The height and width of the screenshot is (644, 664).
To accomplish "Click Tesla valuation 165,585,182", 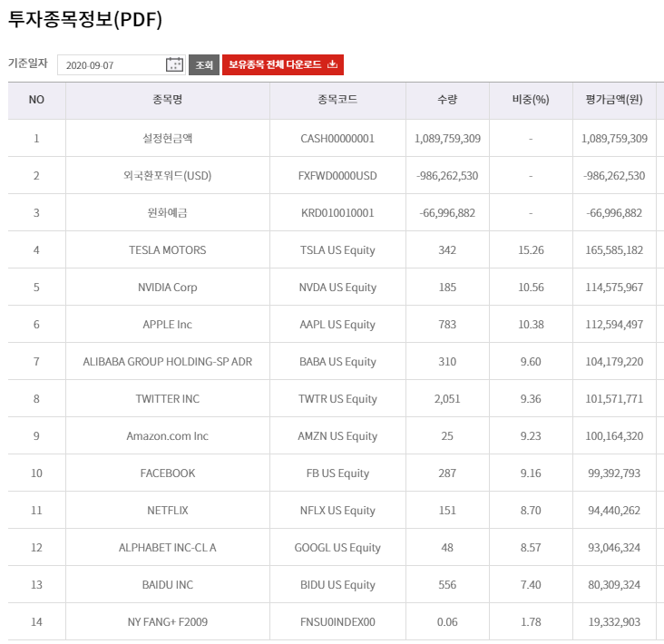I will tap(614, 250).
